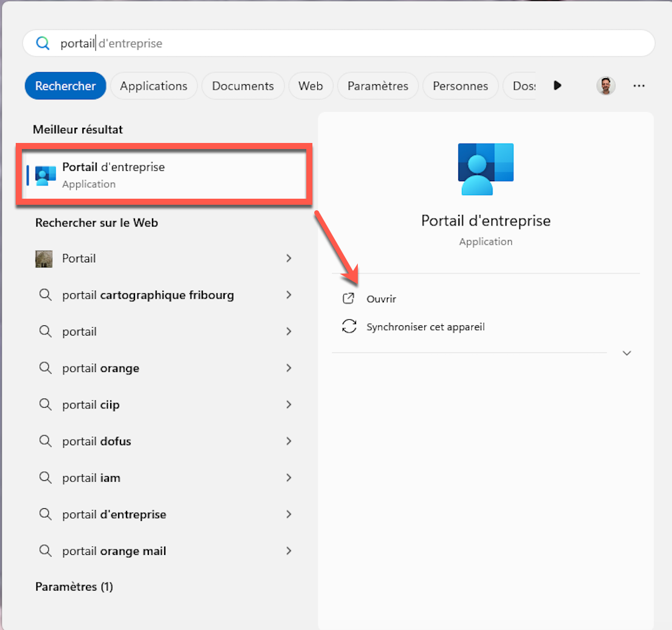Expand the Portail web result chevron

point(289,258)
